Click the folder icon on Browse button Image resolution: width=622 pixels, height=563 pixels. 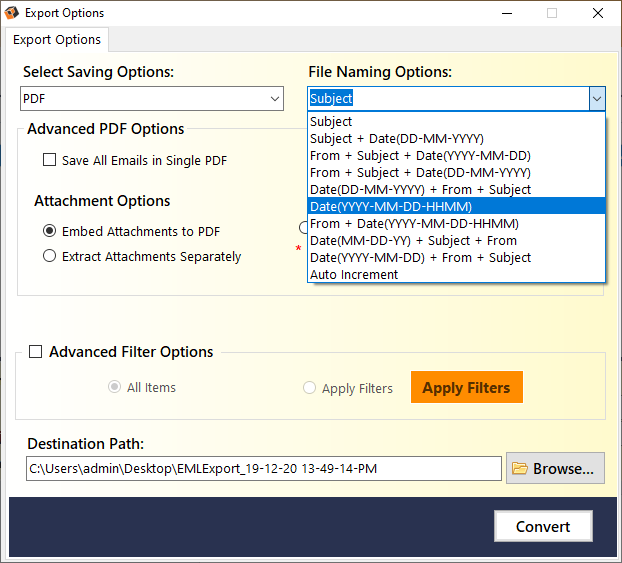tap(520, 469)
